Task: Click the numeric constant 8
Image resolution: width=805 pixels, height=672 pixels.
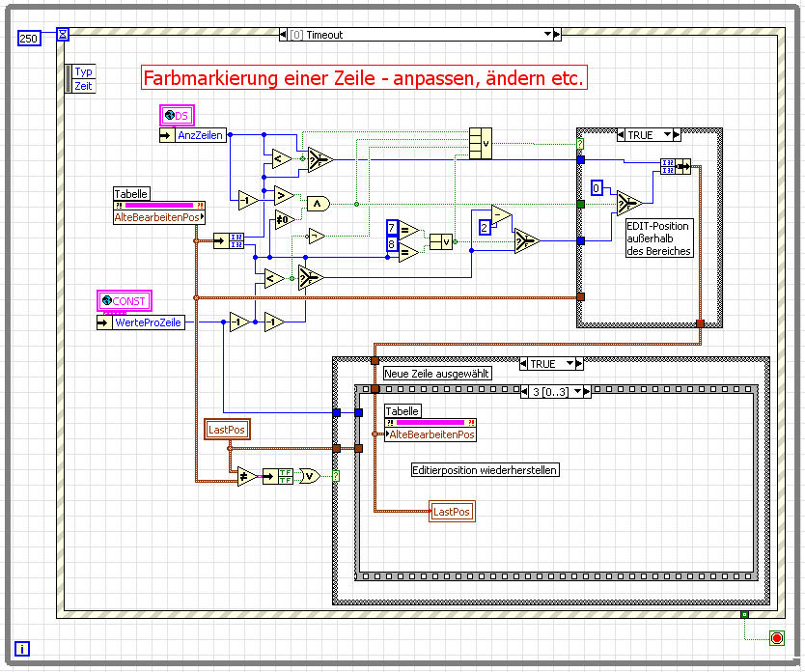Action: point(392,244)
